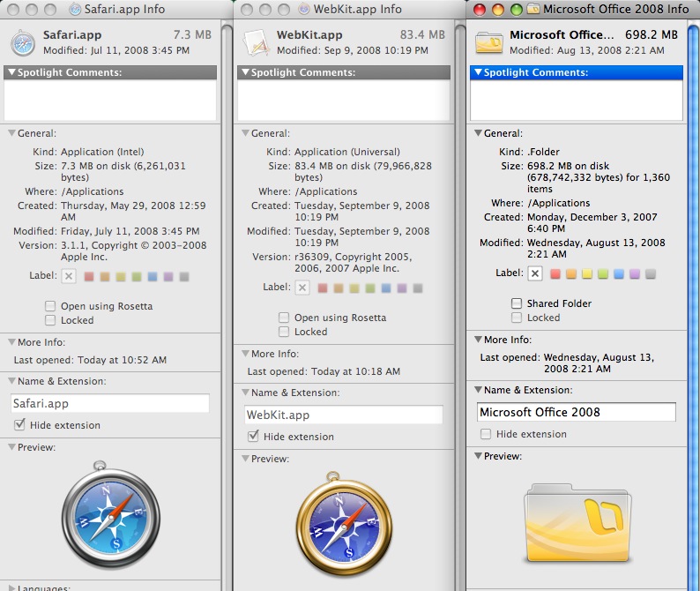Screen dimensions: 700x591
Task: Uncheck Hide extension in Safari.app window
Action: coord(19,425)
